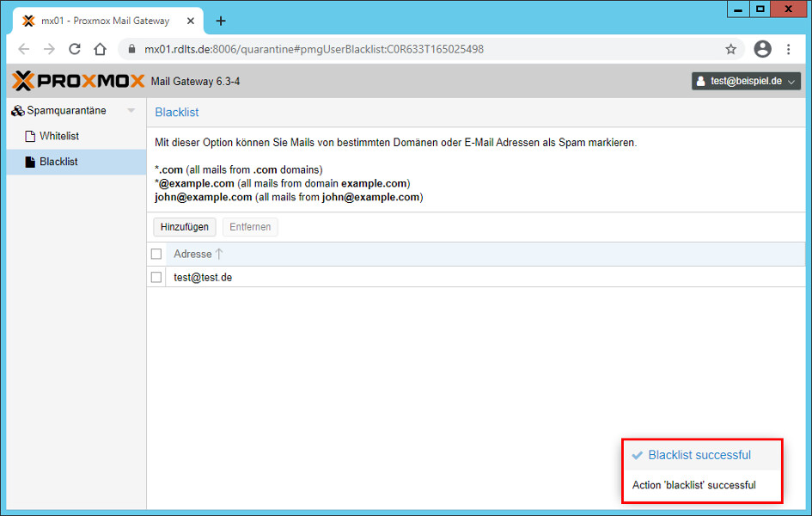Bookmark page with star icon
Screen dimensions: 812x516
[731, 49]
